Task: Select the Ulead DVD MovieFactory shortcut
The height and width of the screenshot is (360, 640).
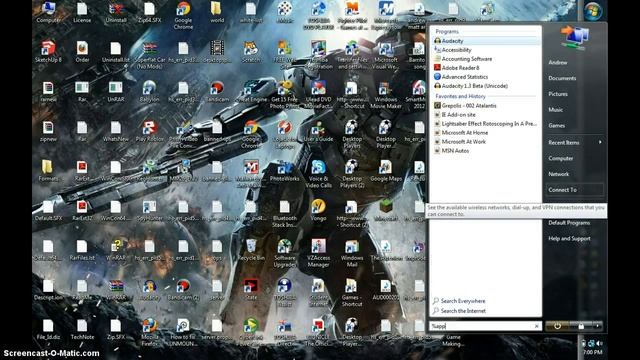Action: click(x=318, y=95)
